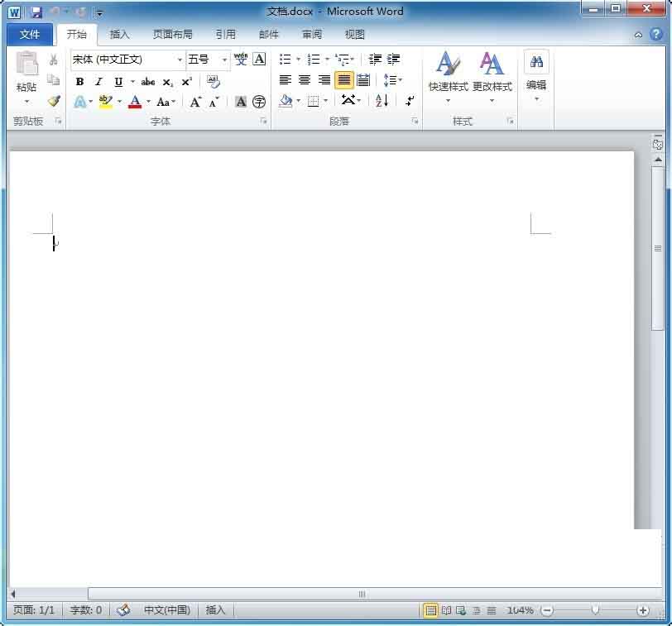Click the Format Painter brush icon
Image resolution: width=672 pixels, height=626 pixels.
[x=54, y=101]
